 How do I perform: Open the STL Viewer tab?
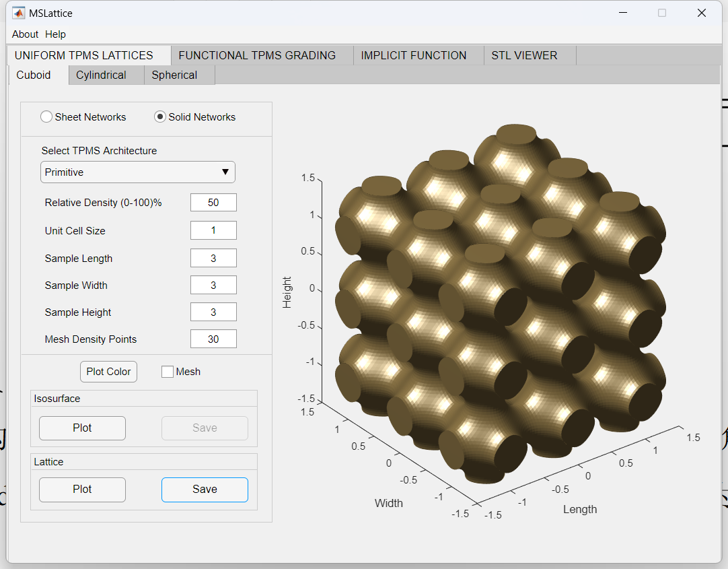tap(524, 55)
